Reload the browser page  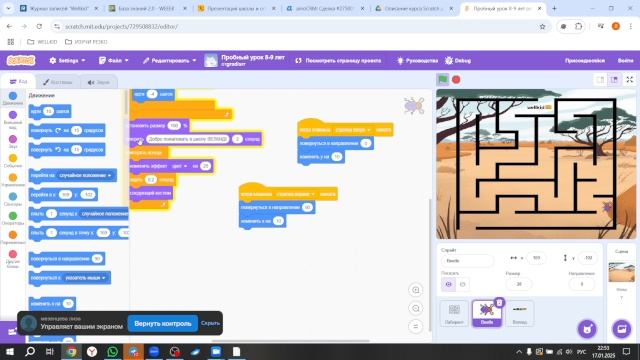point(39,26)
